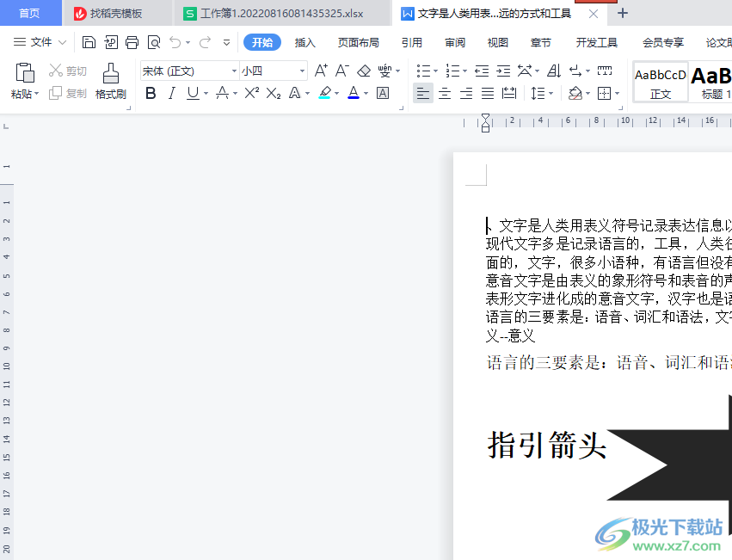Image resolution: width=732 pixels, height=560 pixels.
Task: Open the quick access toolbar customize dropdown
Action: (226, 42)
